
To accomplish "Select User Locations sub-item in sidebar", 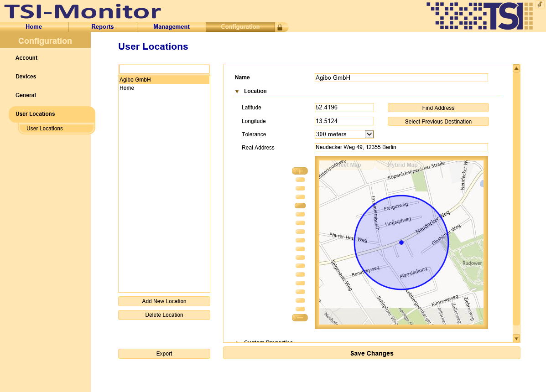I will [56, 129].
